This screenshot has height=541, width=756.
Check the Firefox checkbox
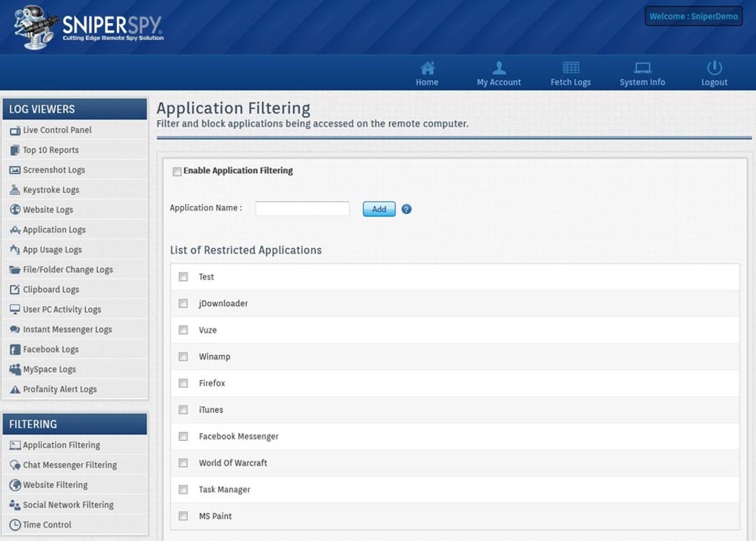[183, 383]
